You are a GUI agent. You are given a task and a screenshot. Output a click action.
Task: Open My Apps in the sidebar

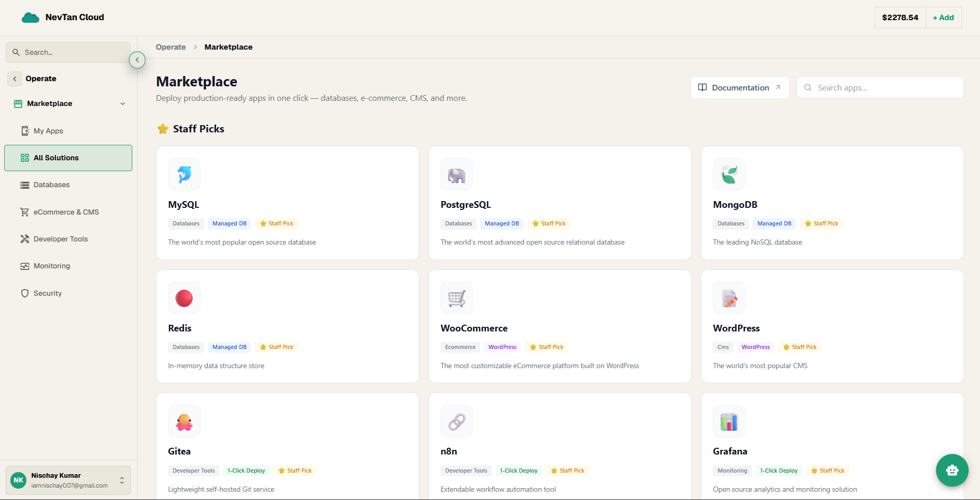[68, 131]
